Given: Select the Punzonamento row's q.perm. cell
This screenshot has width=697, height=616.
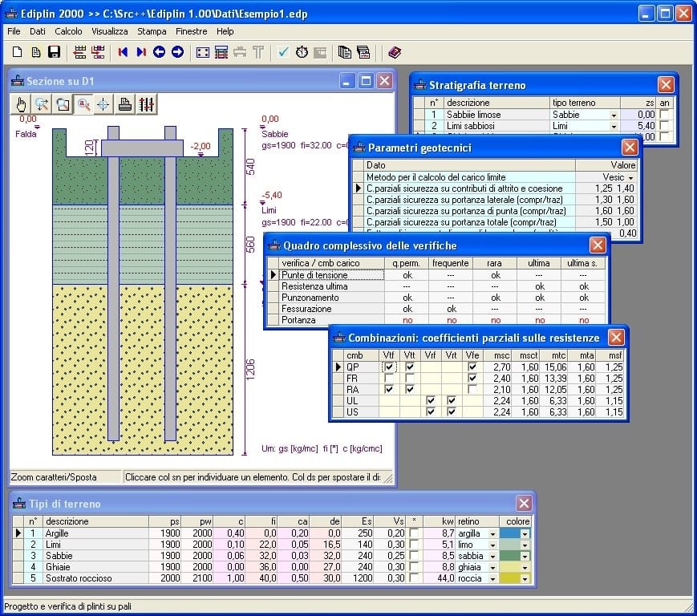Looking at the screenshot, I should (407, 298).
